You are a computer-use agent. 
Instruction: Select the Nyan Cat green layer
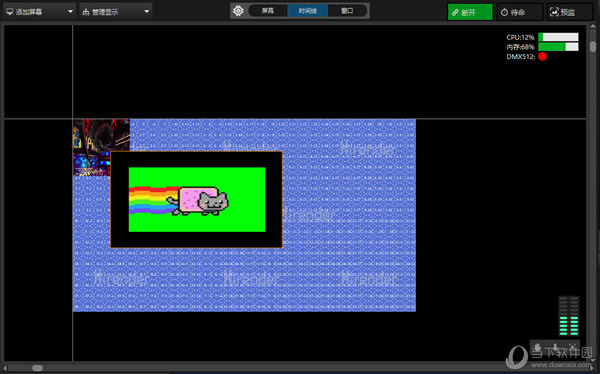(197, 199)
